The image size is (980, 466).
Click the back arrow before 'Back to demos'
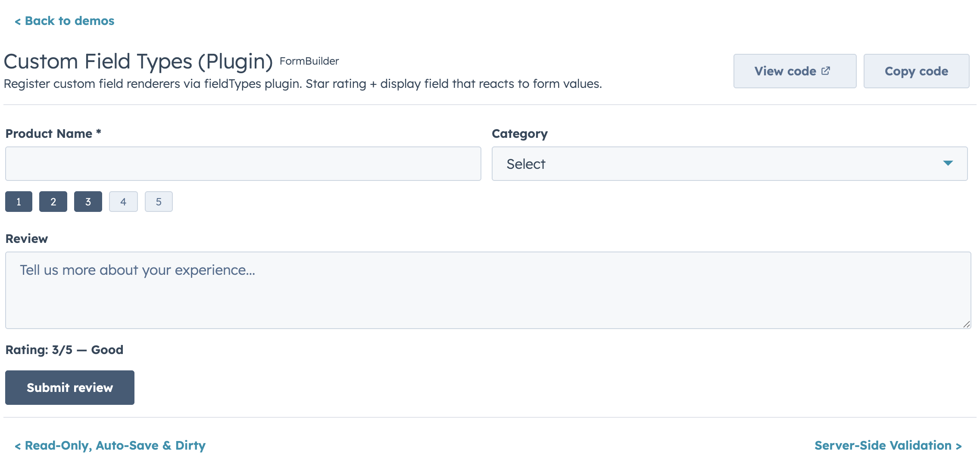[18, 21]
